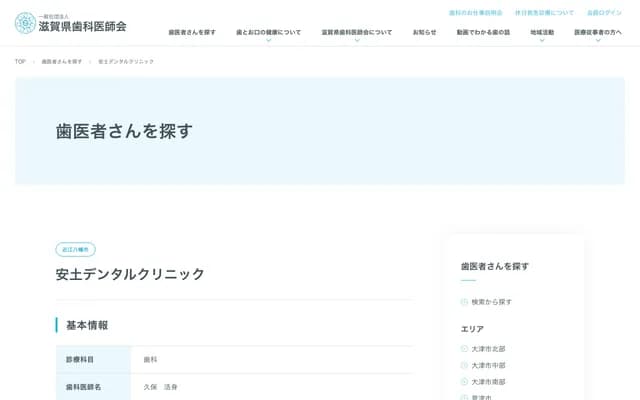Screen dimensions: 640x400
Task: Open 動画でわかる歯の話 in the navigation bar
Action: pyautogui.click(x=483, y=32)
